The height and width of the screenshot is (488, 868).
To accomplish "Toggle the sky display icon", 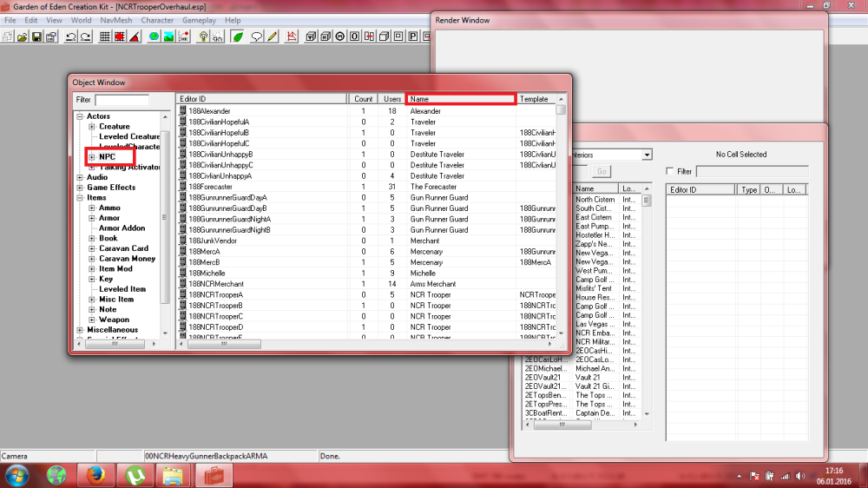I will [x=218, y=37].
